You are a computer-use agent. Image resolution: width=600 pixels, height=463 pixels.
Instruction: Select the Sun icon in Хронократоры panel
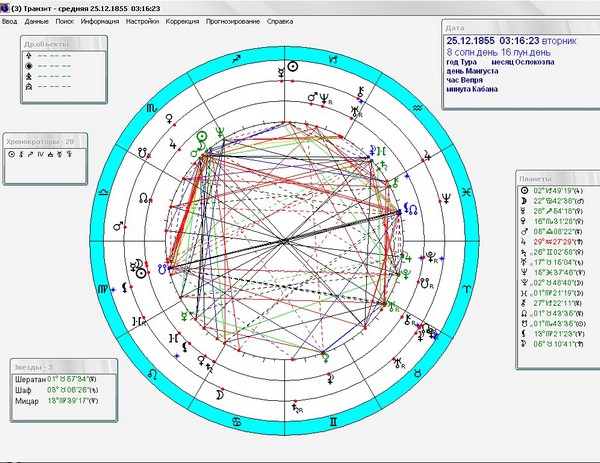coord(11,154)
